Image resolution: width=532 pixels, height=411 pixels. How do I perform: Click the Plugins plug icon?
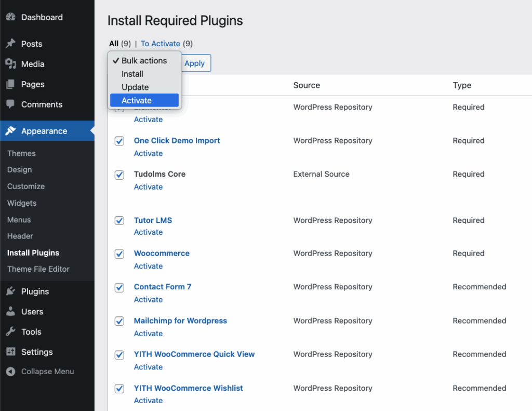[x=10, y=291]
